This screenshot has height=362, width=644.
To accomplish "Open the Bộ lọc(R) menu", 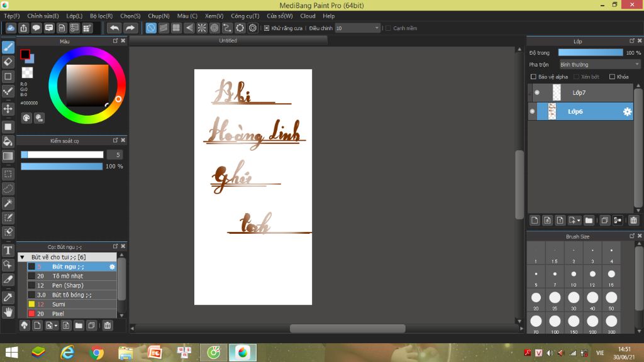I will point(101,16).
